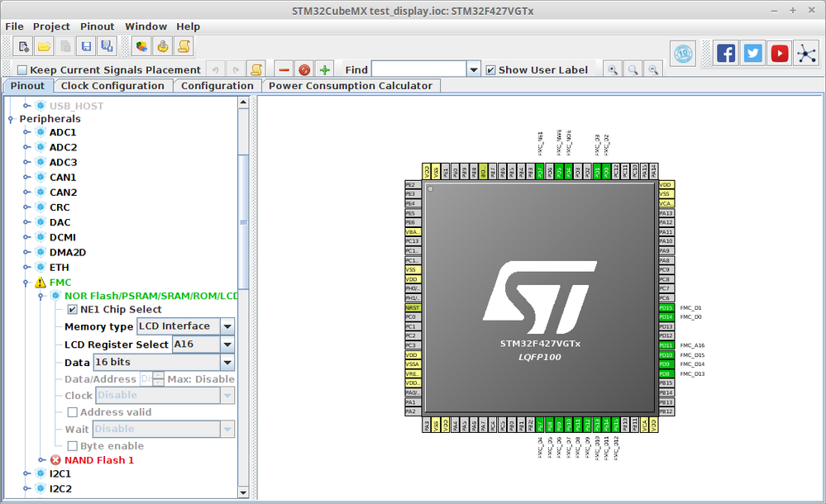Click the middle magnifier zoom icon

pyautogui.click(x=633, y=69)
